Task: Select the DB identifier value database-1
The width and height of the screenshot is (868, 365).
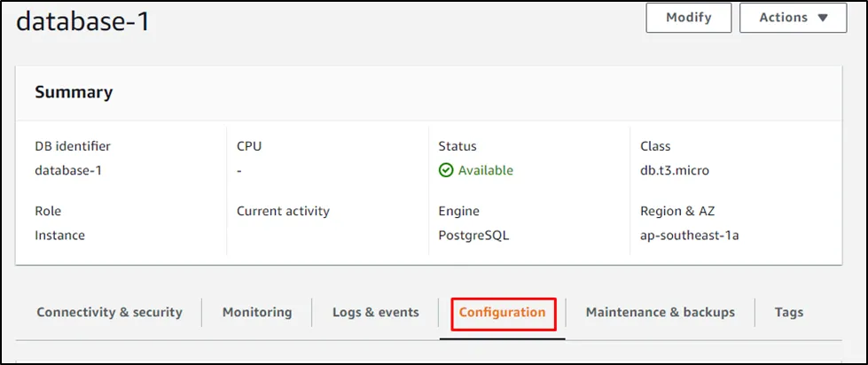Action: (x=68, y=170)
